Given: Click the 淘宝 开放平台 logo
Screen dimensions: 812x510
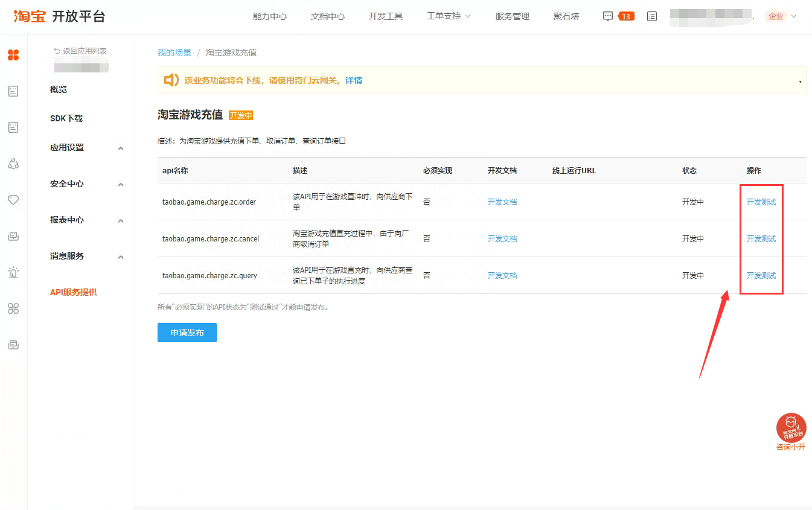Looking at the screenshot, I should [x=59, y=16].
